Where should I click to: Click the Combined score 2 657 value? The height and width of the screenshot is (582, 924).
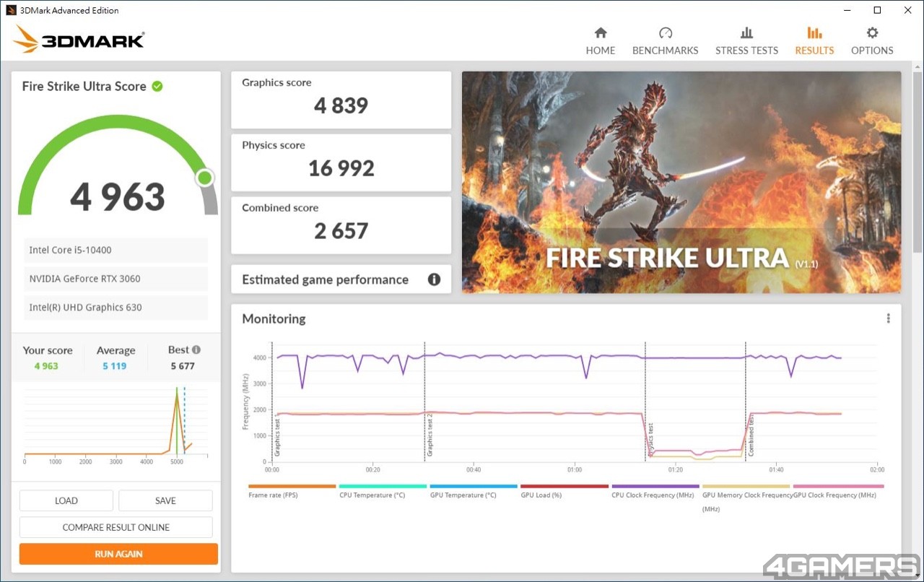tap(341, 231)
